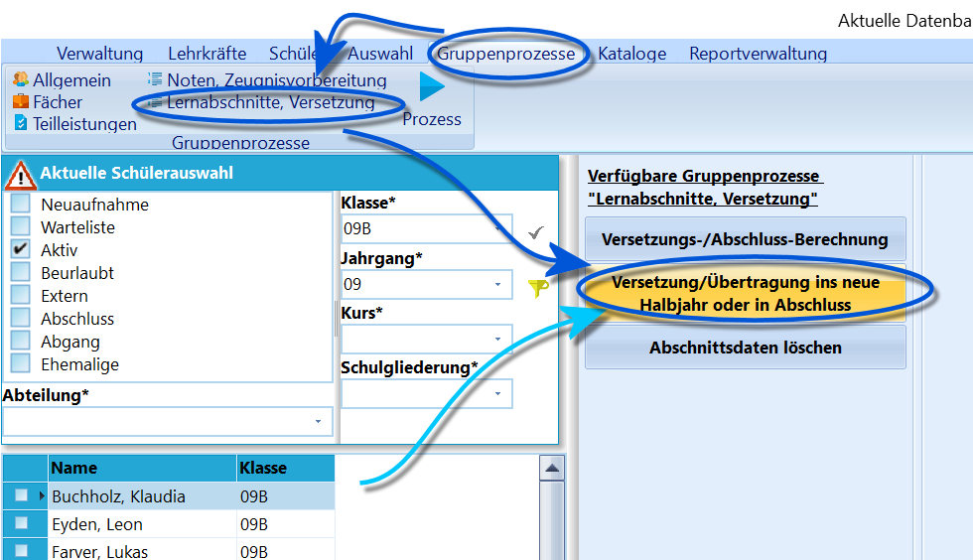Open the Gruppenprozesse menu tab
Screen dimensions: 973x560
pyautogui.click(x=505, y=54)
